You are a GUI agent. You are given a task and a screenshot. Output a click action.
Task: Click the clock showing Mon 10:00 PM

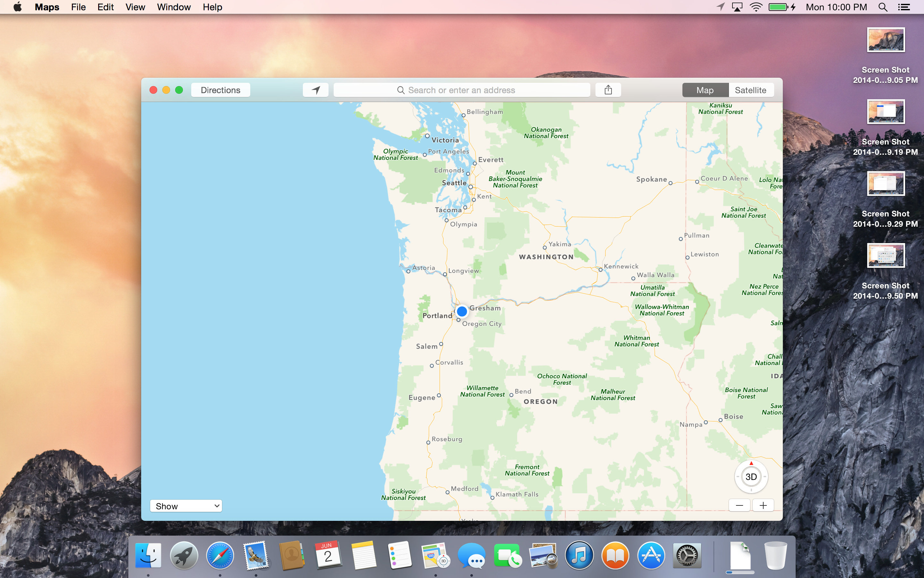point(836,7)
